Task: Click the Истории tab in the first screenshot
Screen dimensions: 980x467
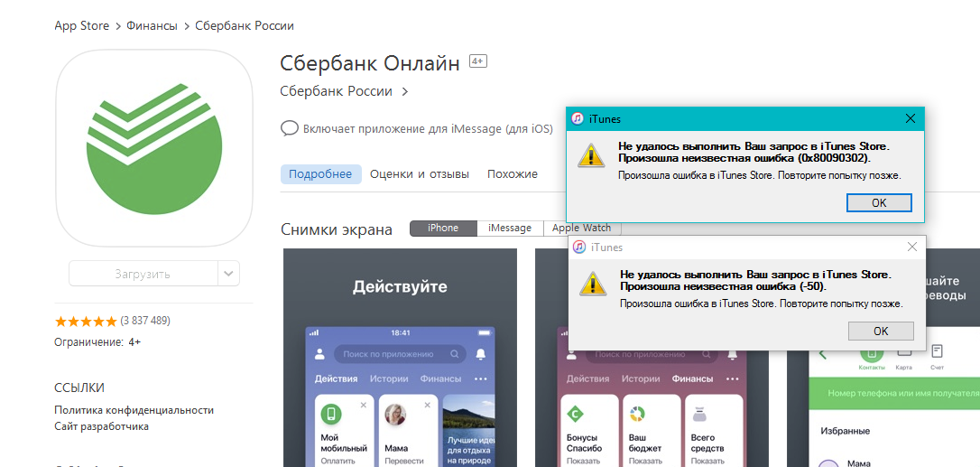Action: (x=389, y=378)
